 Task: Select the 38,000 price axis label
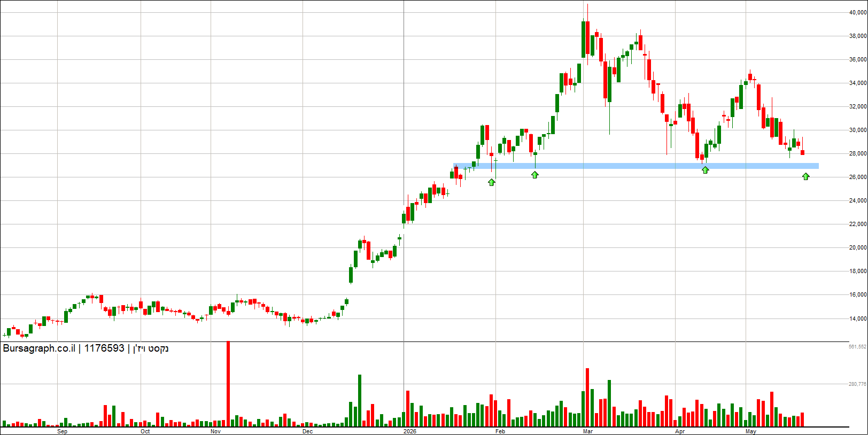click(x=858, y=36)
